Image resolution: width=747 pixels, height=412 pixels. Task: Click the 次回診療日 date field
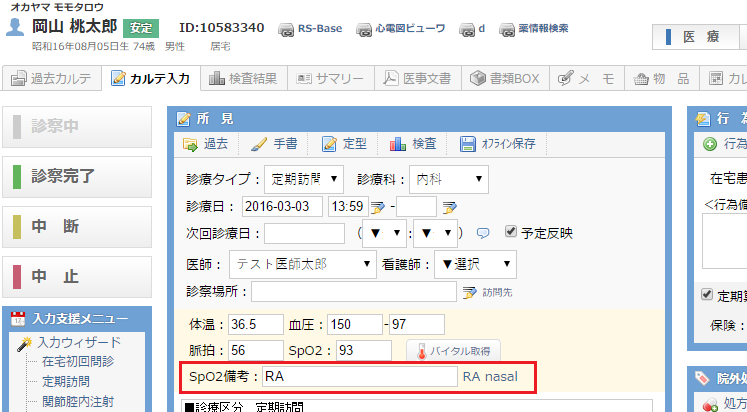click(x=304, y=233)
